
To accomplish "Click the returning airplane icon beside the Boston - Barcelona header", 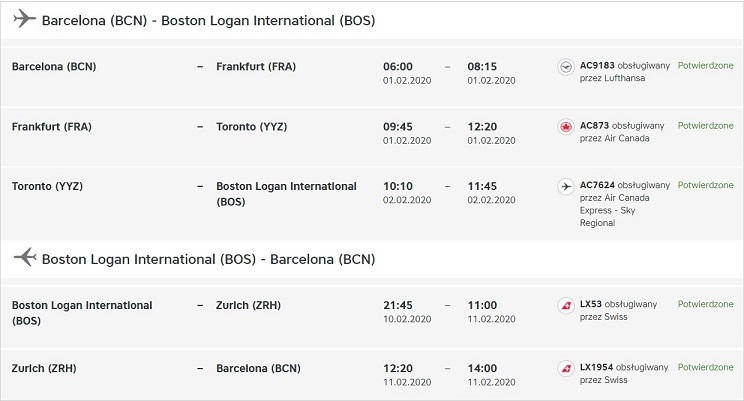I will 25,257.
